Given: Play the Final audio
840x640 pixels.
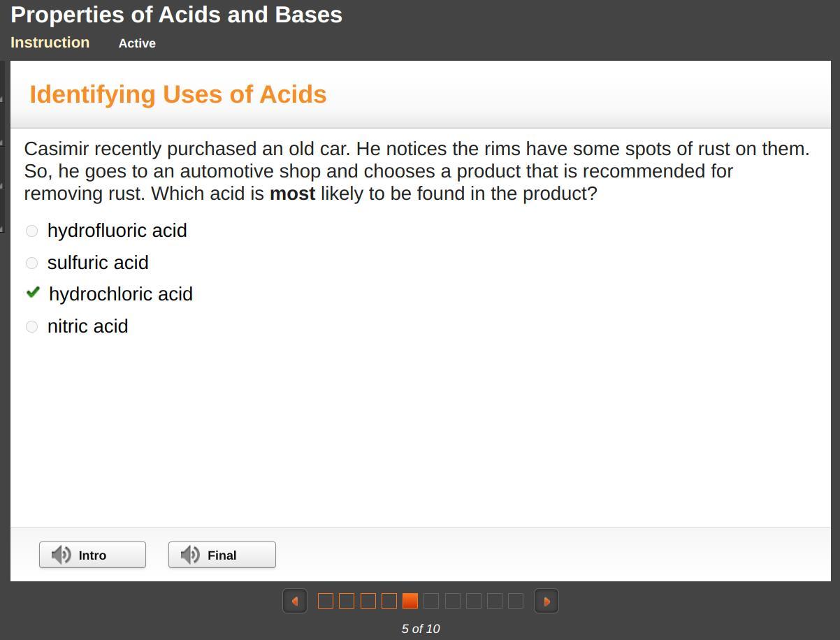Looking at the screenshot, I should (222, 555).
